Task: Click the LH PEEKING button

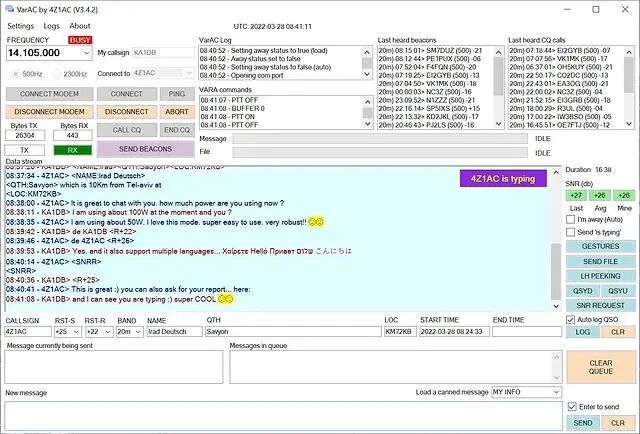Action: pyautogui.click(x=600, y=276)
